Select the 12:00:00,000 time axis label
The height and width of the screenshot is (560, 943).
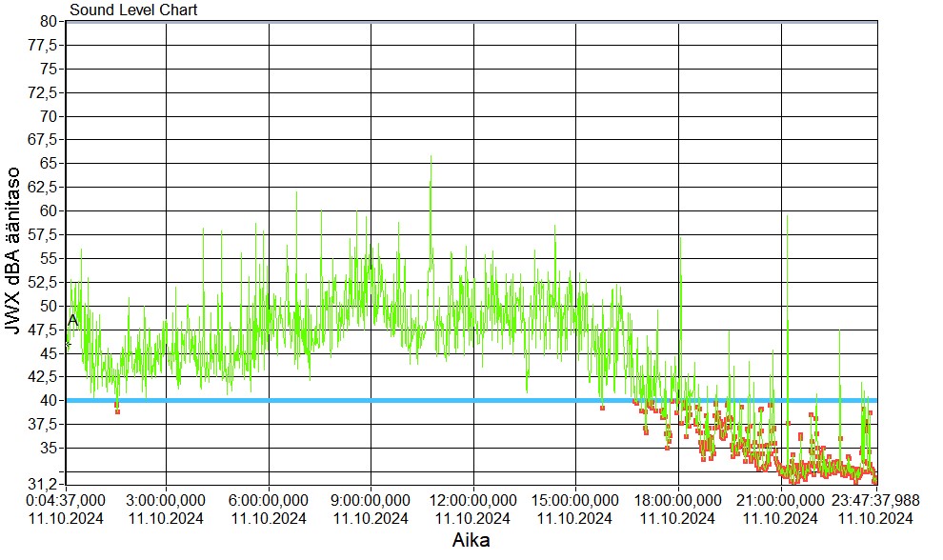point(473,500)
